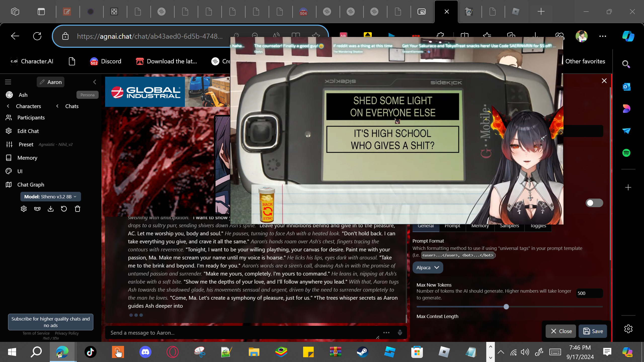Open the Memory menu item in sidebar
The height and width of the screenshot is (362, 644).
[x=27, y=158]
